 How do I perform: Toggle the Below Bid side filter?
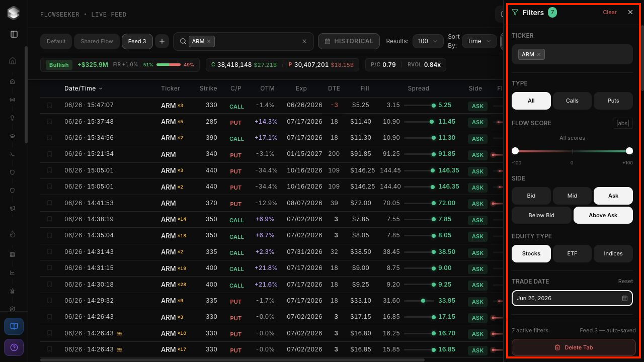[541, 215]
